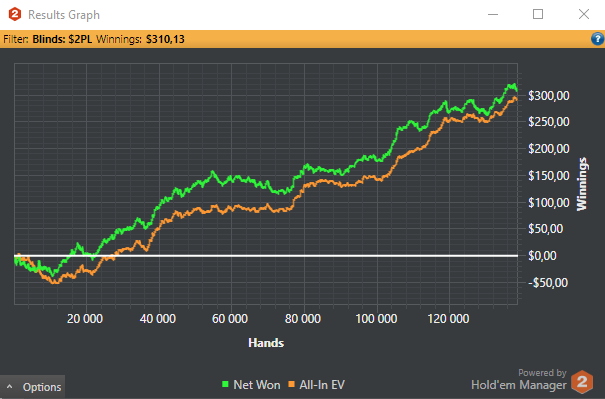
Task: Click the 100 000 hands axis label
Action: click(376, 319)
